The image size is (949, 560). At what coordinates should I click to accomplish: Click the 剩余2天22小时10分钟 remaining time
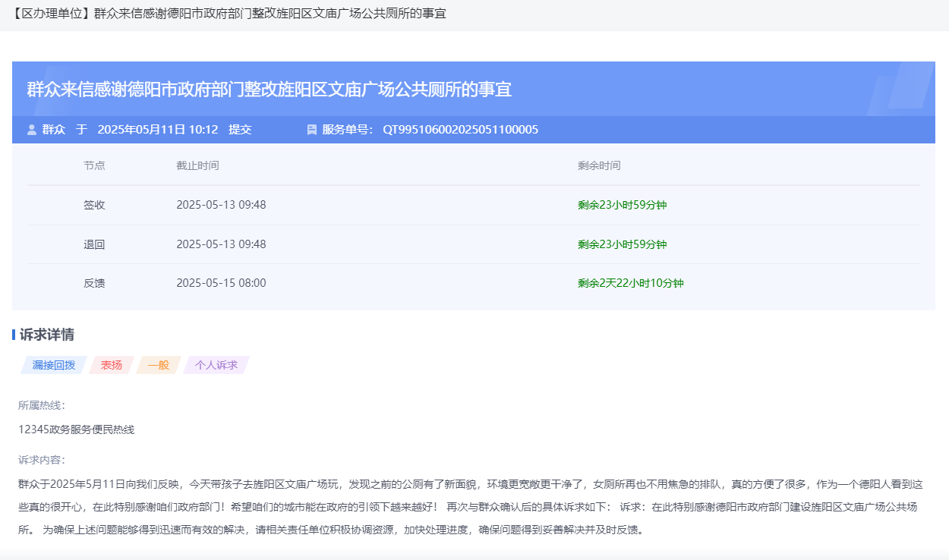pos(631,283)
